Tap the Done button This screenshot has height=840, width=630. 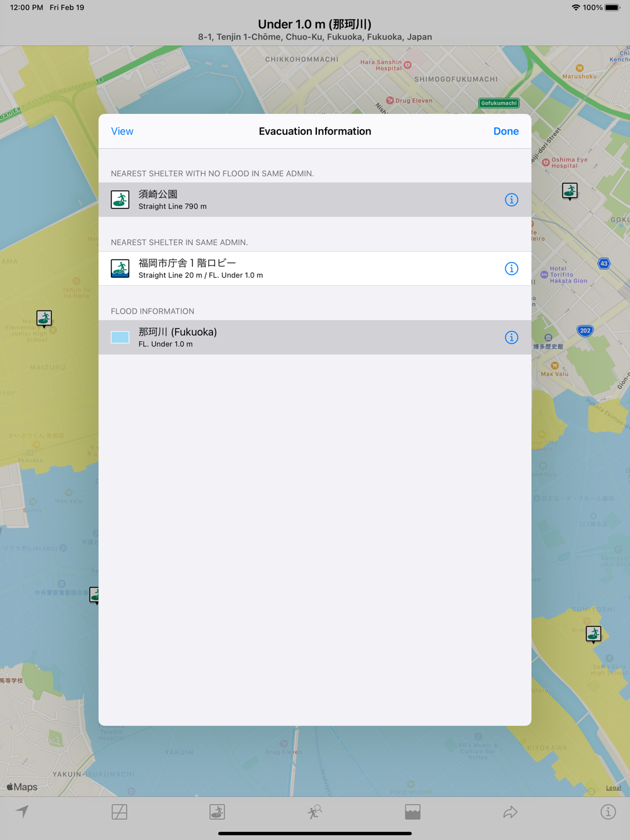click(x=506, y=131)
